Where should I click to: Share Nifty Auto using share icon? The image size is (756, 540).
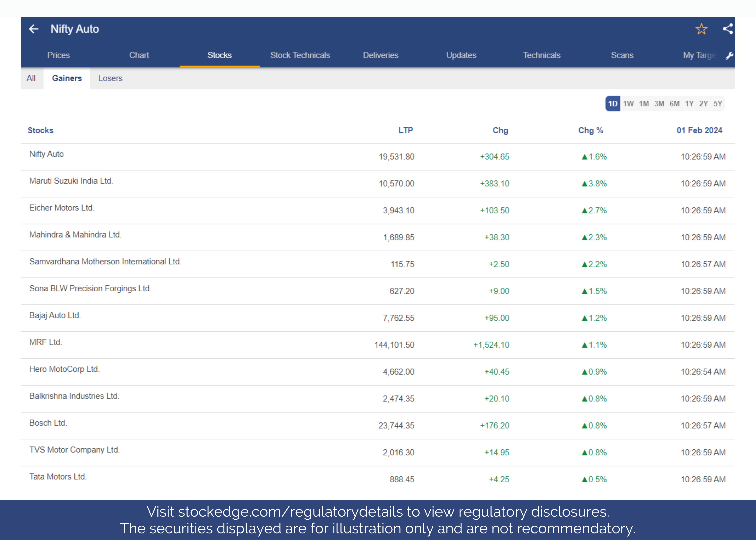tap(728, 29)
